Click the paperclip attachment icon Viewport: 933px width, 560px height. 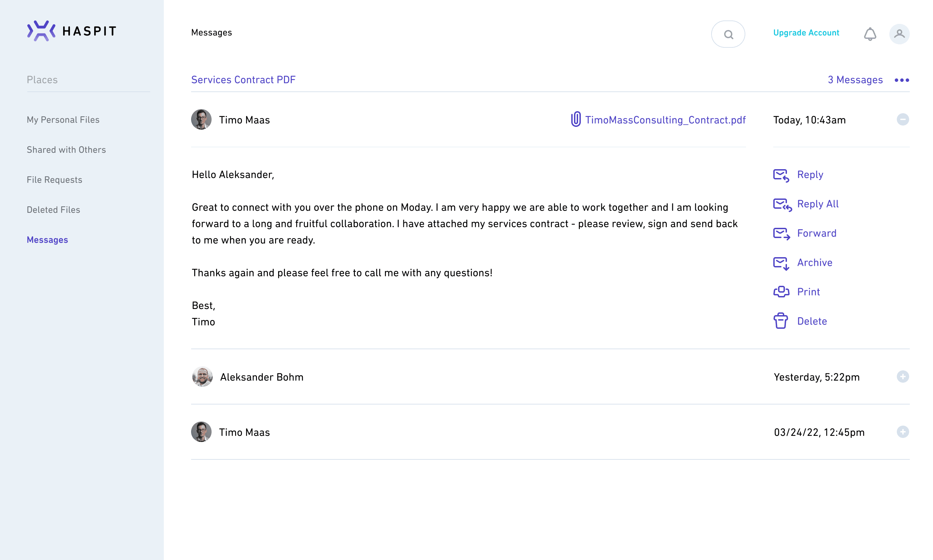coord(575,119)
